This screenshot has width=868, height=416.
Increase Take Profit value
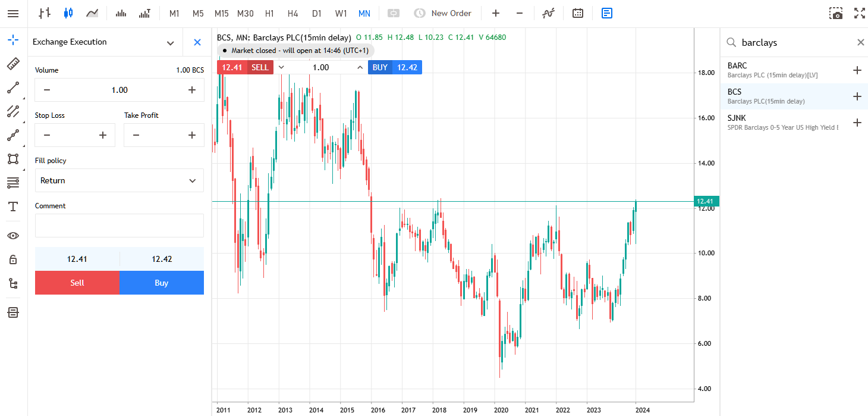pyautogui.click(x=192, y=135)
